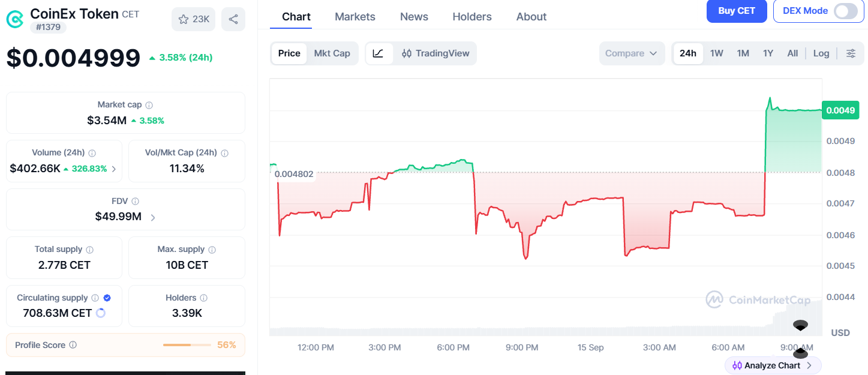
Task: Open Market cap info tooltip icon
Action: pyautogui.click(x=149, y=105)
